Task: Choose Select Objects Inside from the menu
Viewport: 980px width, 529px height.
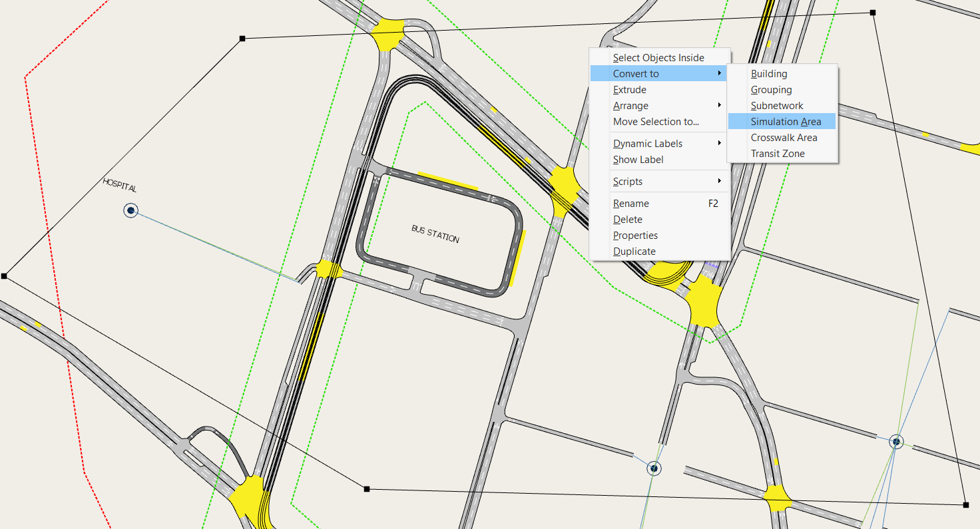Action: pyautogui.click(x=658, y=57)
